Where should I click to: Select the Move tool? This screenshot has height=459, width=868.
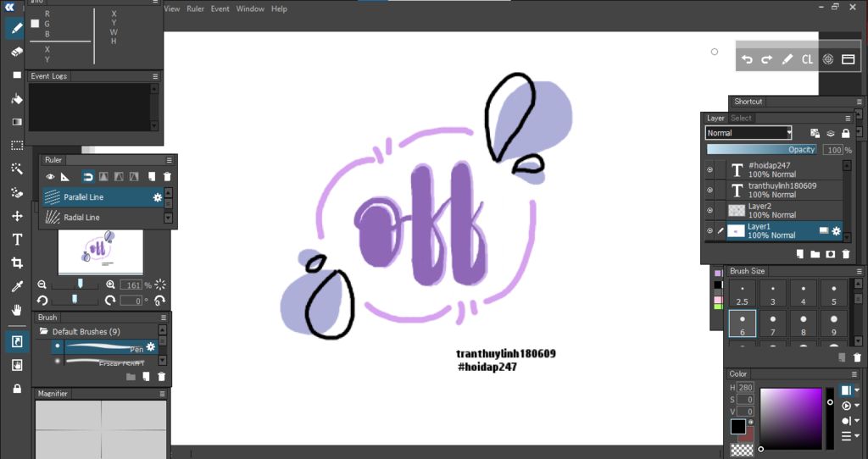coord(17,216)
